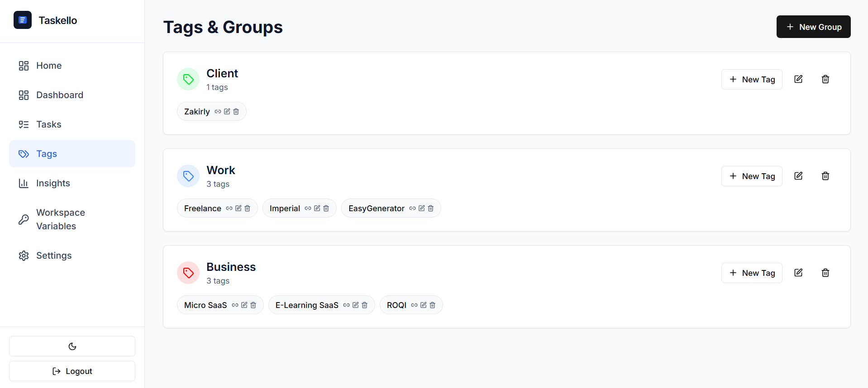The width and height of the screenshot is (868, 388).
Task: Select Tags in the sidebar
Action: (72, 154)
